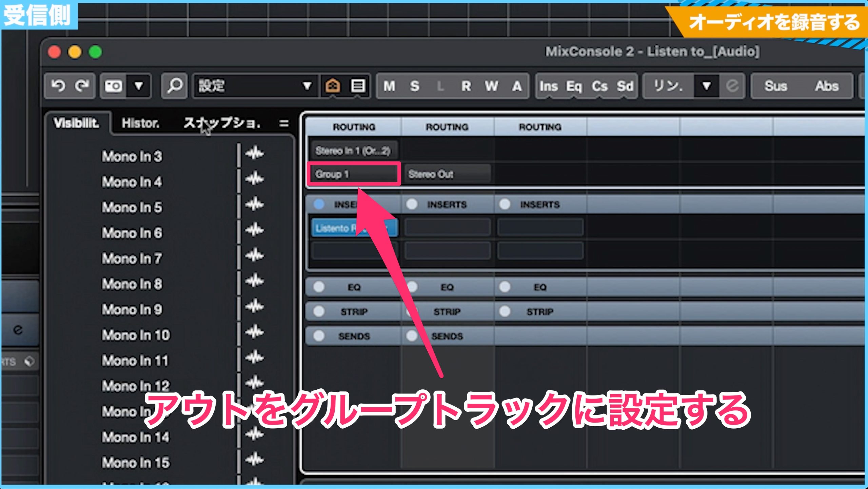Click the waveform icon beside Mono In 9
This screenshot has width=868, height=489.
coord(254,307)
